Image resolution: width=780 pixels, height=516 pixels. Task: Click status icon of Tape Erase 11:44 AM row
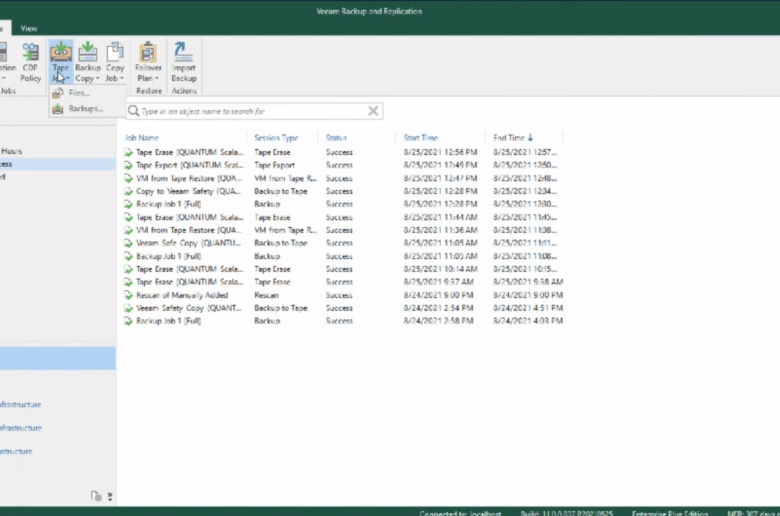(129, 217)
